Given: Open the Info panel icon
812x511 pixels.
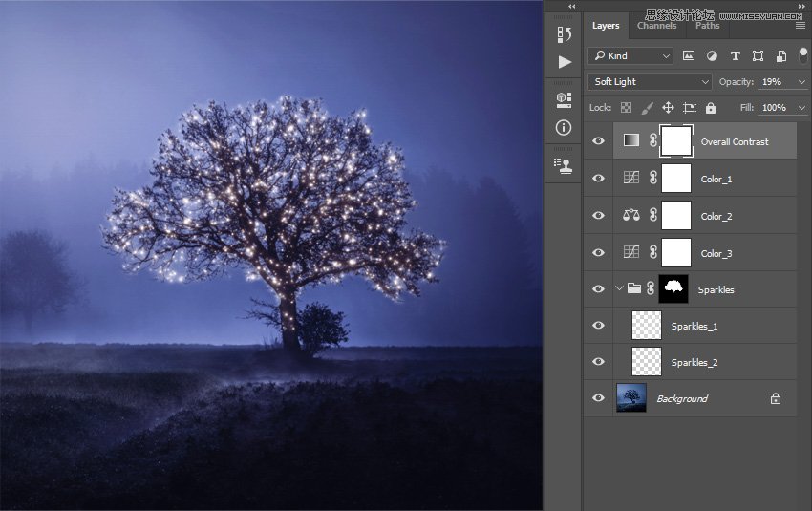Looking at the screenshot, I should tap(564, 127).
